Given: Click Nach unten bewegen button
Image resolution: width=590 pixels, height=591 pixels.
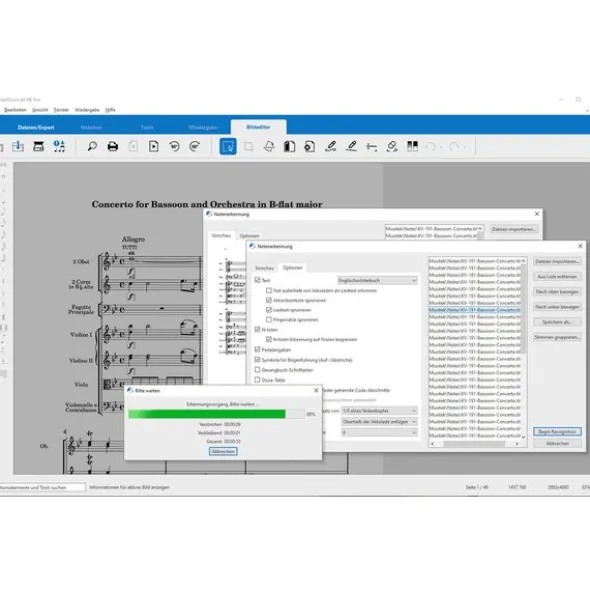Looking at the screenshot, I should [x=557, y=306].
